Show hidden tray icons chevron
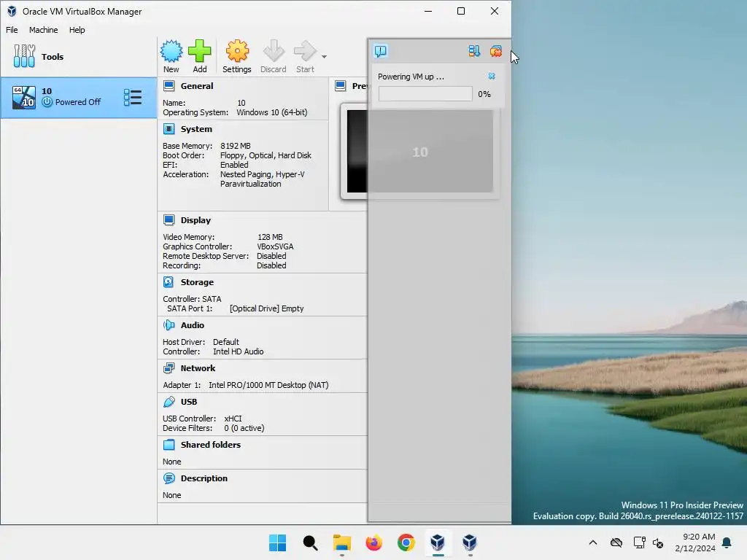This screenshot has width=747, height=560. pyautogui.click(x=593, y=542)
